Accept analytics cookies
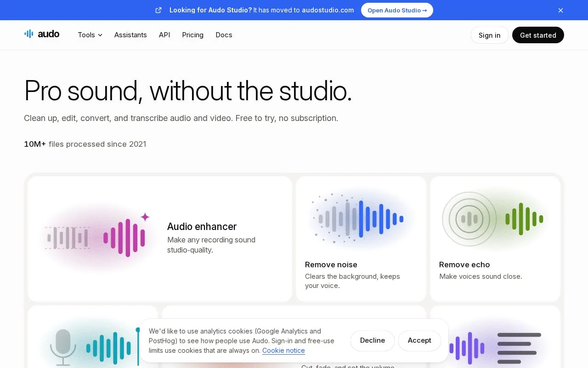The height and width of the screenshot is (368, 588). point(419,340)
